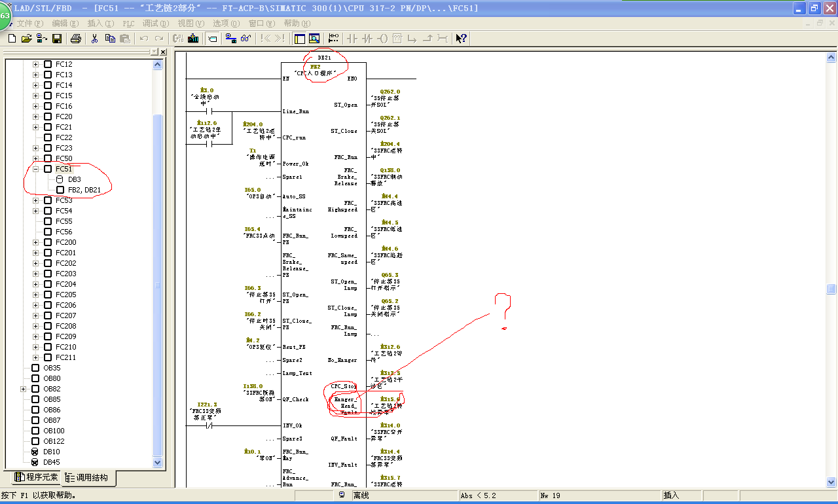Toggle the overviews pane icon
Image resolution: width=838 pixels, height=504 pixels.
[300, 39]
